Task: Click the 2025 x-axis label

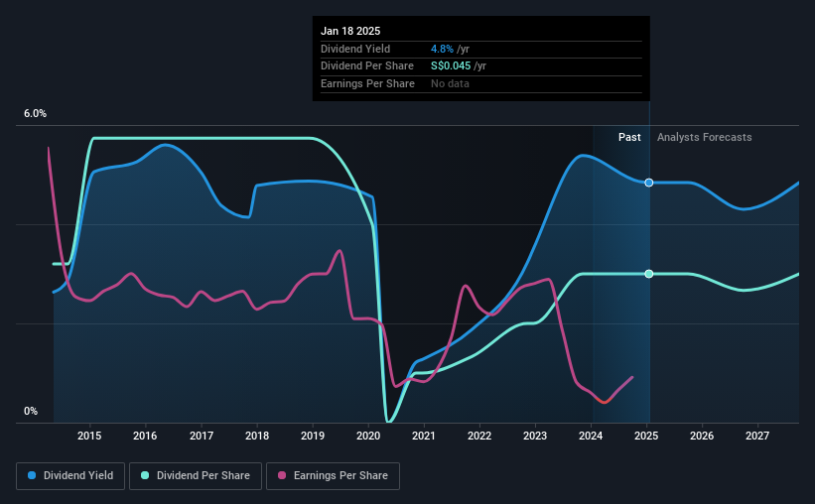Action: [646, 436]
